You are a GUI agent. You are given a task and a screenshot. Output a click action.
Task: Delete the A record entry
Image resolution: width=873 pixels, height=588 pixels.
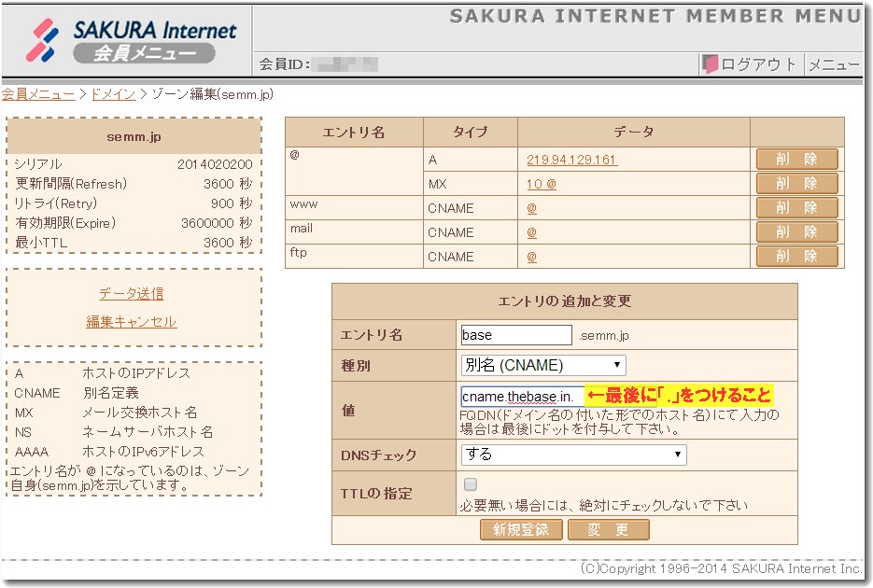pos(796,159)
